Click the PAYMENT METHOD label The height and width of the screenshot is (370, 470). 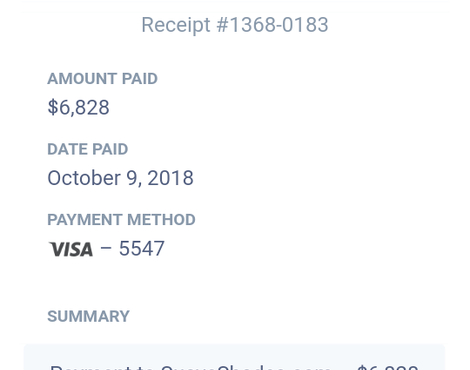pyautogui.click(x=121, y=220)
